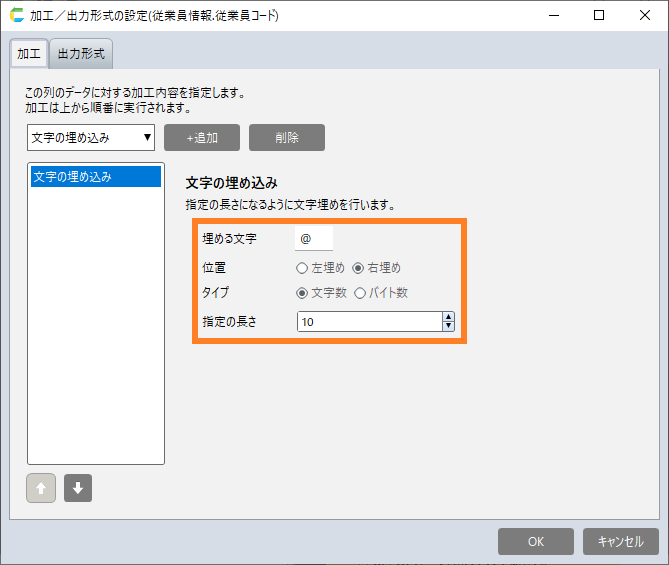The height and width of the screenshot is (565, 669).
Task: Switch to the 加工 tab
Action: [x=29, y=54]
